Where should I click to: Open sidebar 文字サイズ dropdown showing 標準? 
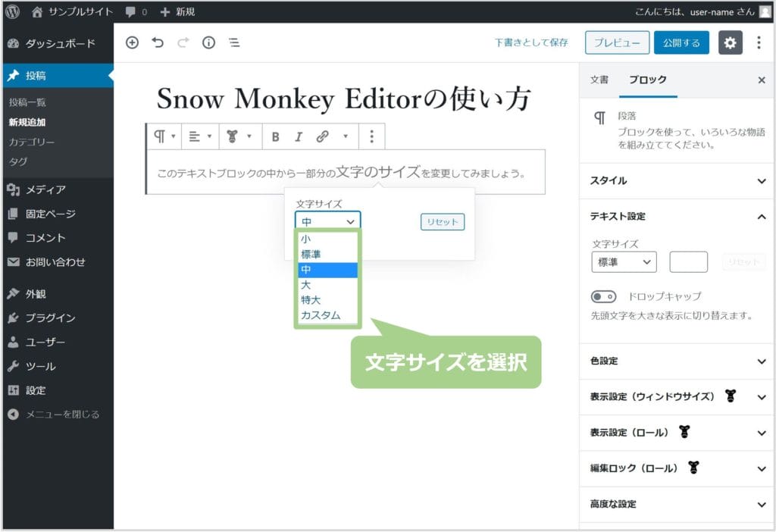click(x=624, y=262)
